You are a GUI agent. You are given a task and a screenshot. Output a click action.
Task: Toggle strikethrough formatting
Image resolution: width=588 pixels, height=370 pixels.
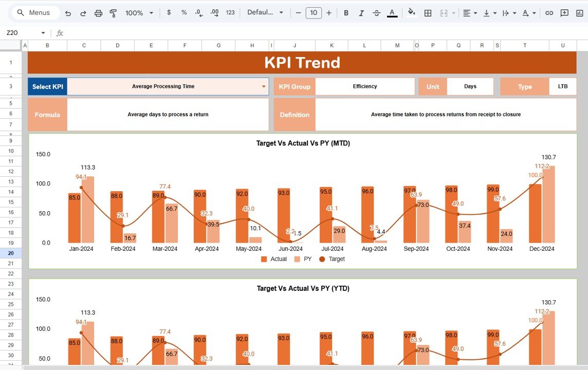click(376, 13)
